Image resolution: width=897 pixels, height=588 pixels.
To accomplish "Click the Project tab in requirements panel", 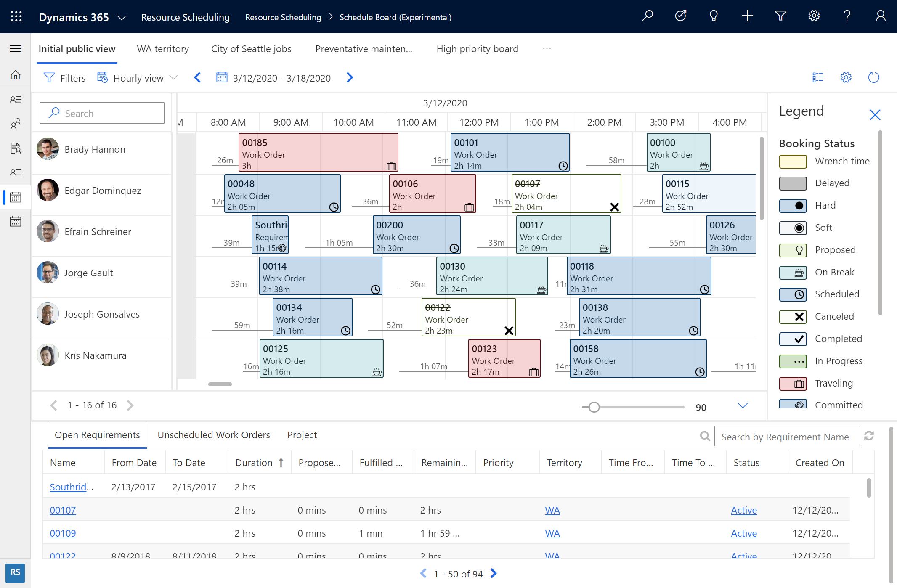I will [302, 434].
